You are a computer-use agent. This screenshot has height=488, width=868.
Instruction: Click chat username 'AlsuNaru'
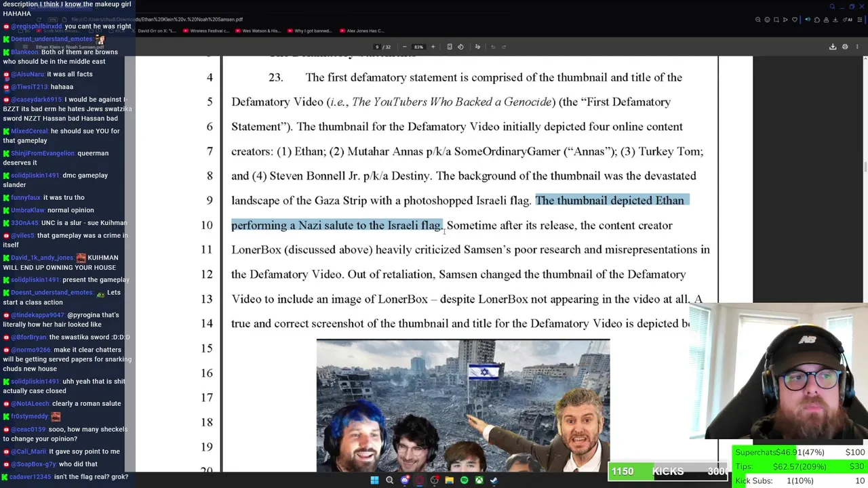pos(27,75)
